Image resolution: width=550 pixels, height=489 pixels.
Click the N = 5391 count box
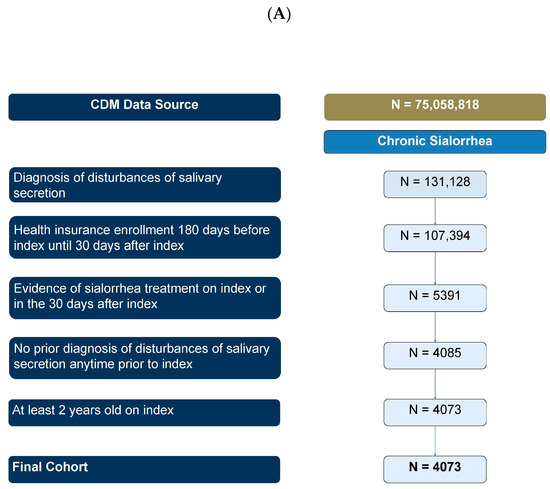435,298
